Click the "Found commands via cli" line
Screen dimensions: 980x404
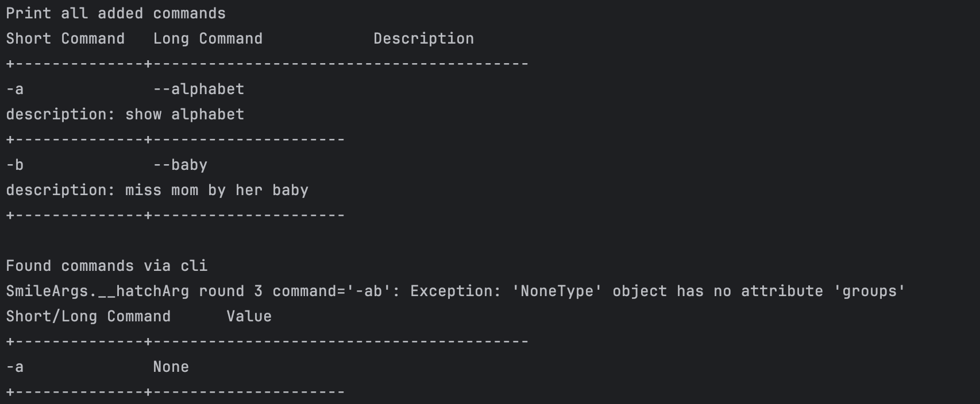[x=106, y=266]
